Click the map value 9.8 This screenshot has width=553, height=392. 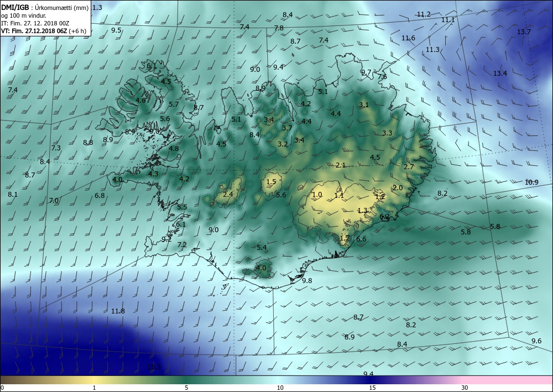click(307, 281)
